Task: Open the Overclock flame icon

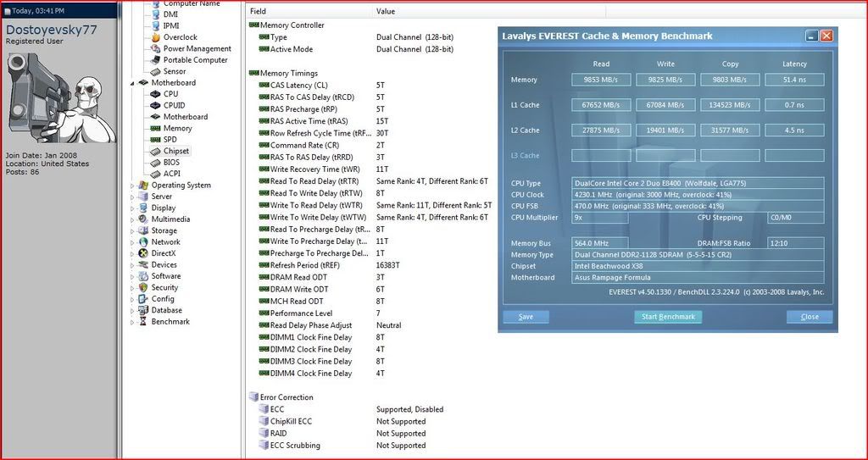Action: [155, 37]
